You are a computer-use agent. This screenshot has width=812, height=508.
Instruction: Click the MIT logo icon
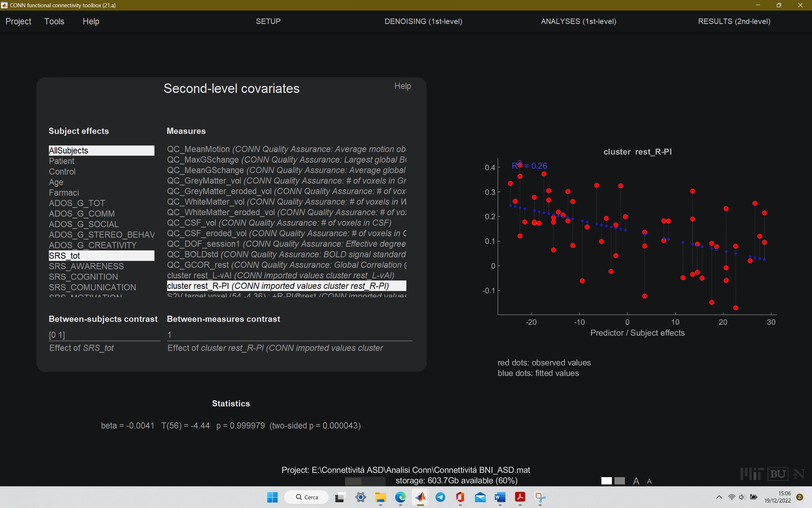(752, 474)
